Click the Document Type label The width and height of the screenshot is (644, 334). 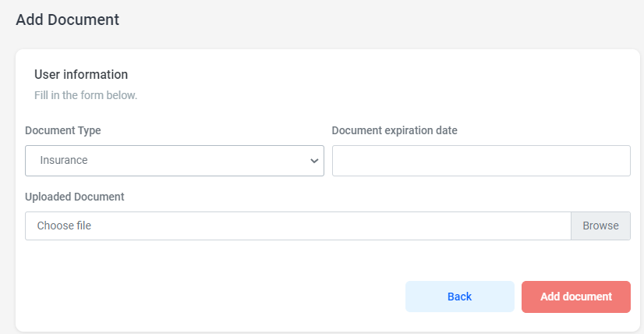pyautogui.click(x=63, y=130)
